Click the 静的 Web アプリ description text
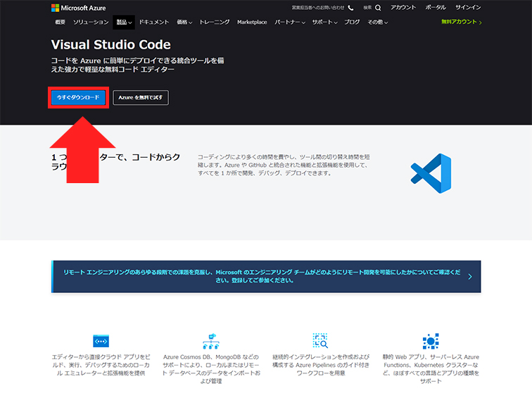Viewport: 532px width, 405px height. click(431, 369)
